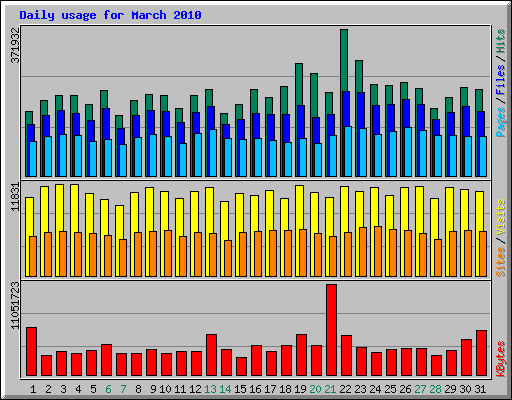The width and height of the screenshot is (512, 400).
Task: Click the 'Files' legend label
Action: [x=501, y=80]
